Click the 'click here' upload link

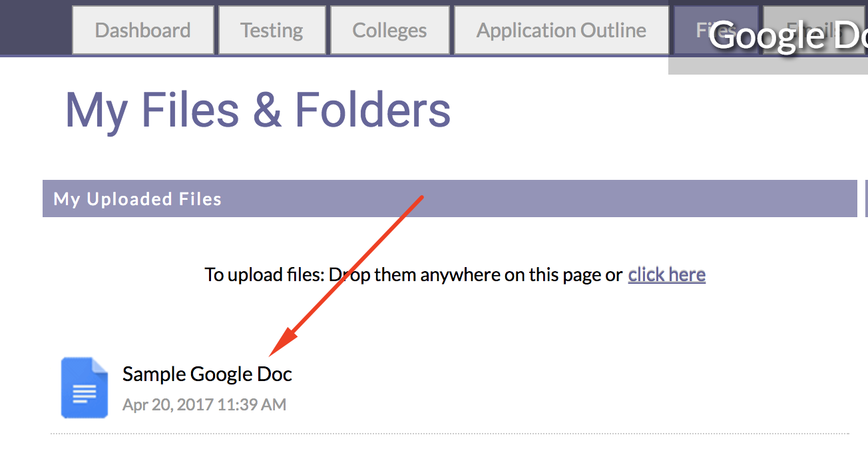click(x=666, y=274)
